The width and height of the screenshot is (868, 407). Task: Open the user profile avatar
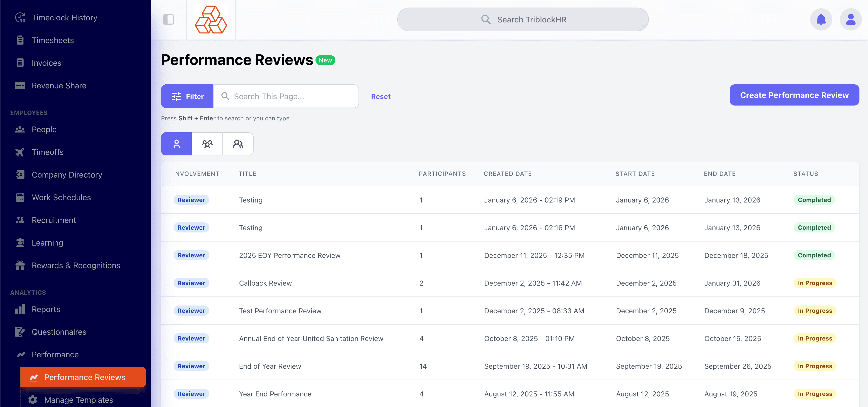coord(850,20)
